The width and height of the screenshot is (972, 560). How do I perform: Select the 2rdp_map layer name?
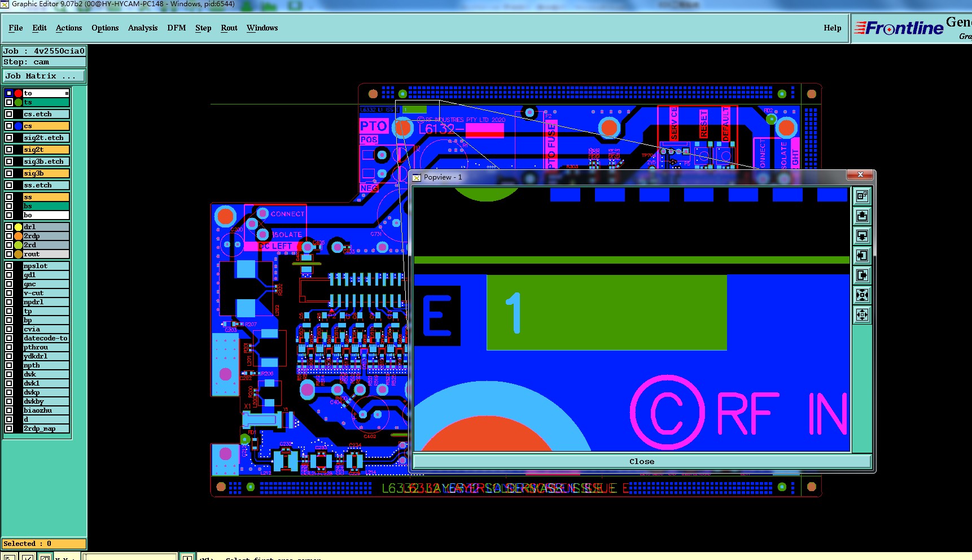46,428
